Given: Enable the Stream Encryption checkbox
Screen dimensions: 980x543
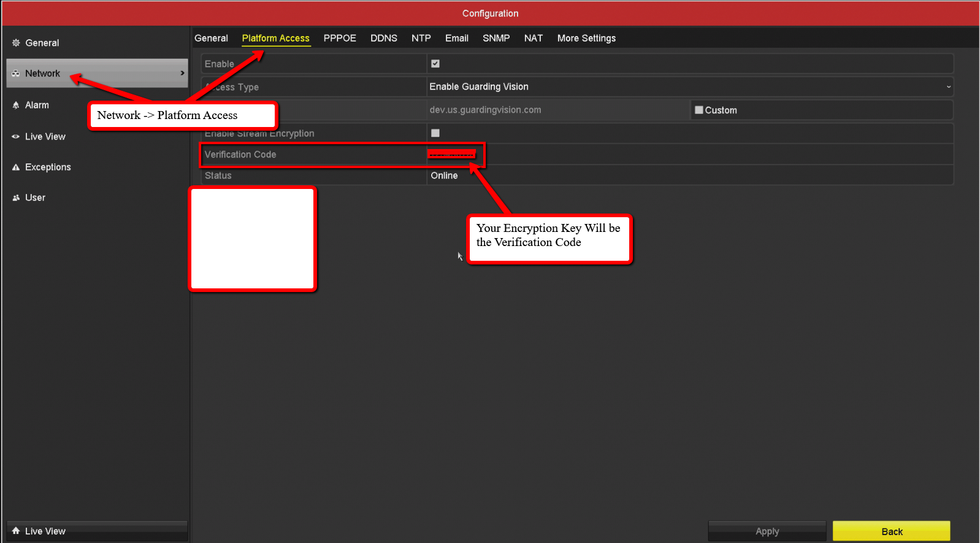Looking at the screenshot, I should pyautogui.click(x=435, y=133).
